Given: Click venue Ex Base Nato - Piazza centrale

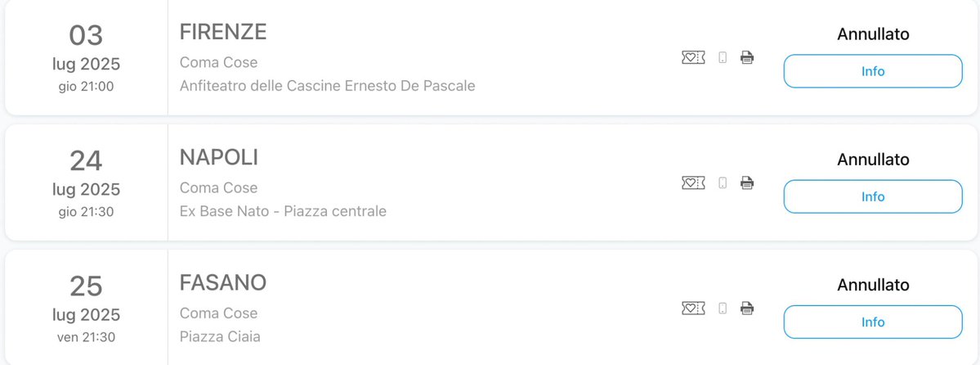Looking at the screenshot, I should pos(283,211).
